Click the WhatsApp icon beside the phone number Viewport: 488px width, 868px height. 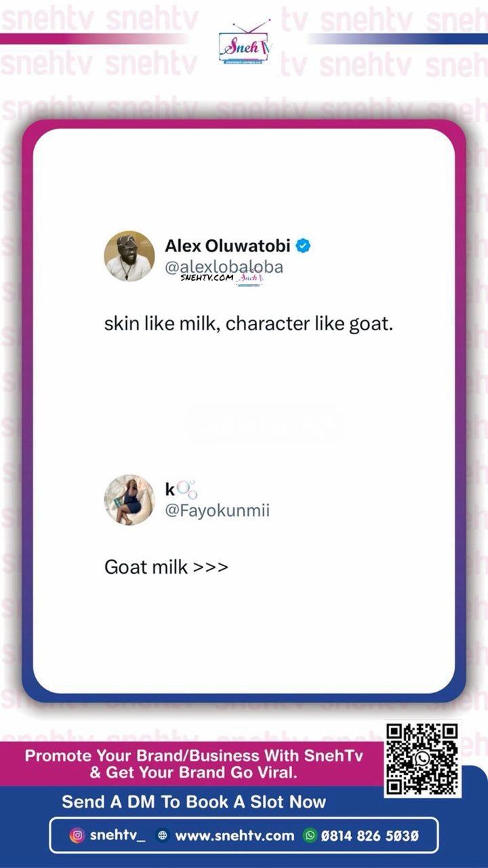(310, 835)
